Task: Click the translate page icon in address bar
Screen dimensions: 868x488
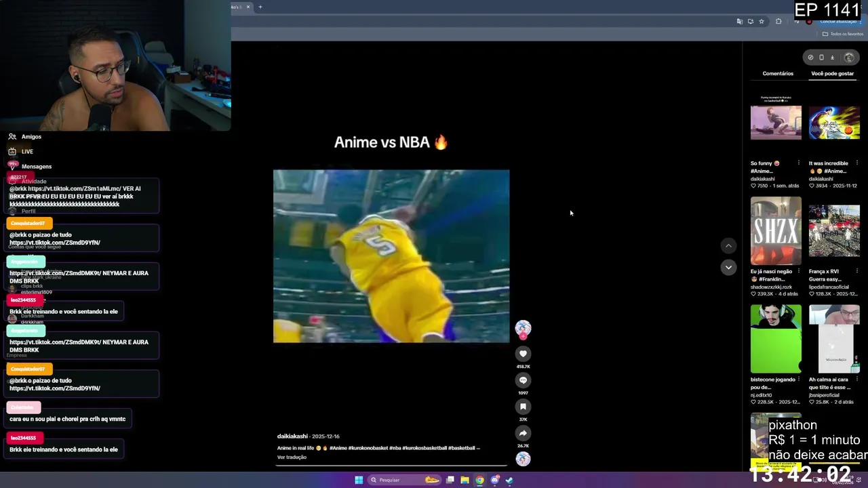Action: pos(739,22)
